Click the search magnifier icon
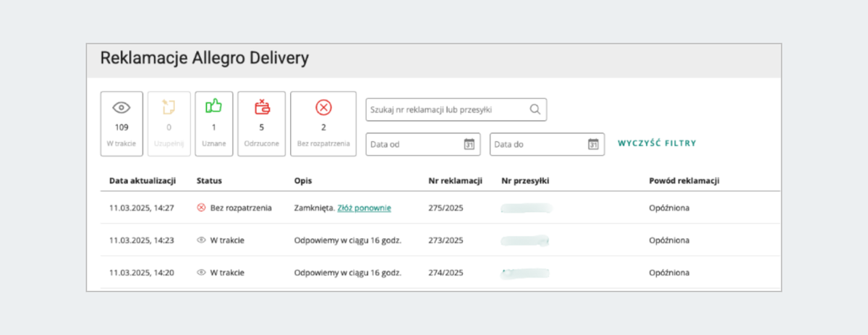This screenshot has width=868, height=335. pos(535,109)
